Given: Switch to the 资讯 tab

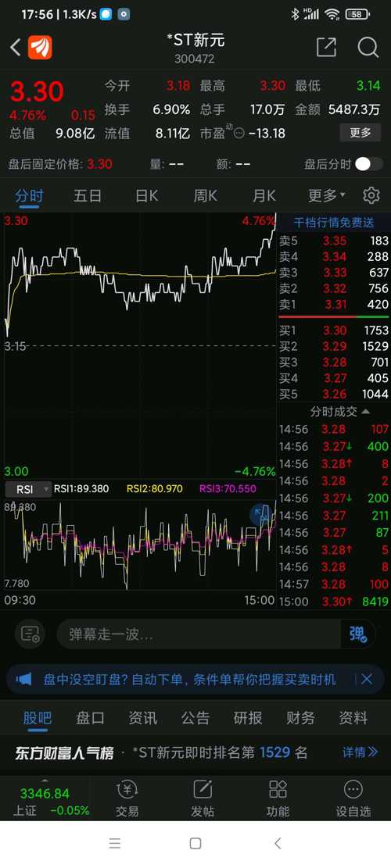Looking at the screenshot, I should 142,718.
